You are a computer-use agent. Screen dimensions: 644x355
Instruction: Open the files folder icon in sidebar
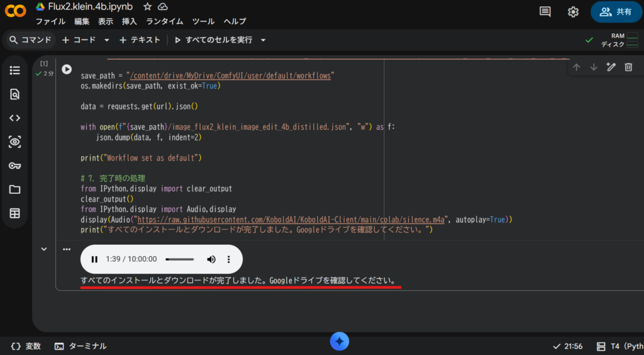pos(14,189)
